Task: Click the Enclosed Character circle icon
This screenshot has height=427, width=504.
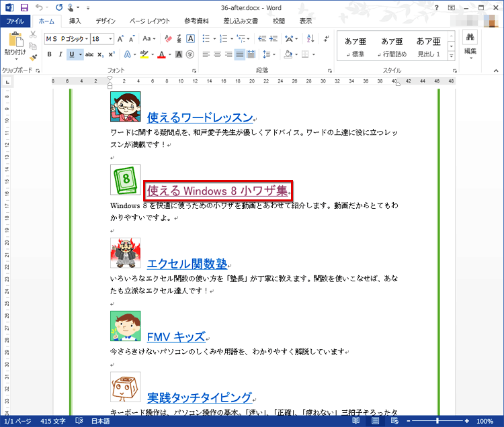Action: pos(190,54)
